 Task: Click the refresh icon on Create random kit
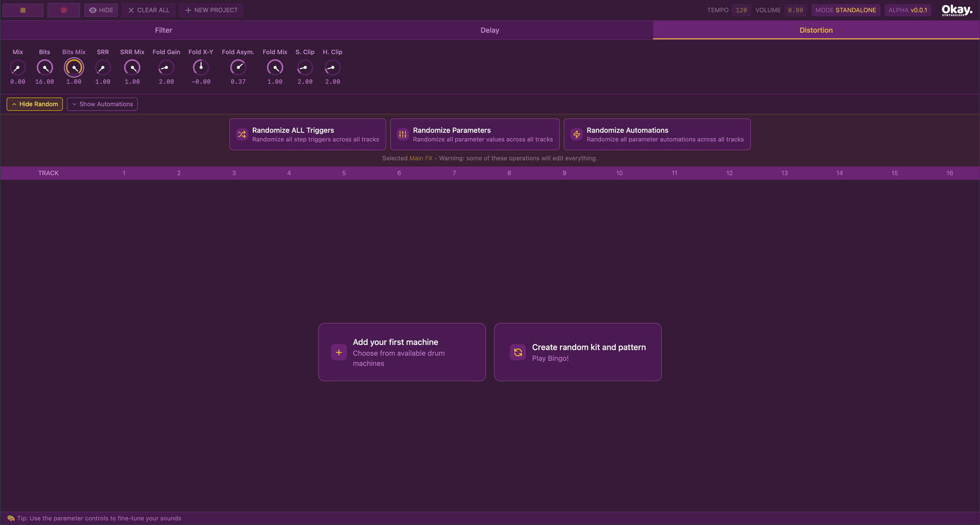pyautogui.click(x=518, y=352)
